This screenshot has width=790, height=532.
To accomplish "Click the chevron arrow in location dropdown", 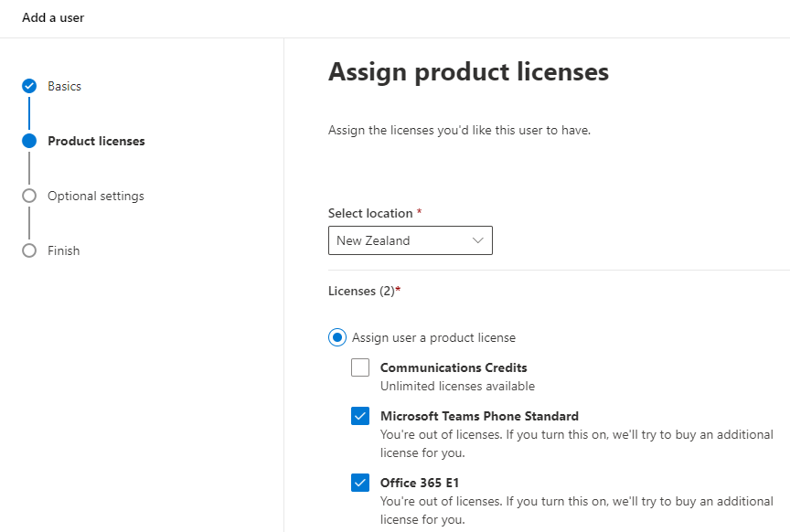I will 477,240.
